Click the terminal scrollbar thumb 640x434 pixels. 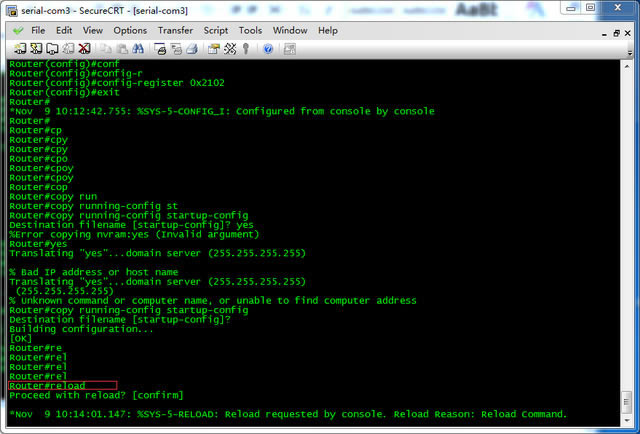coord(627,402)
